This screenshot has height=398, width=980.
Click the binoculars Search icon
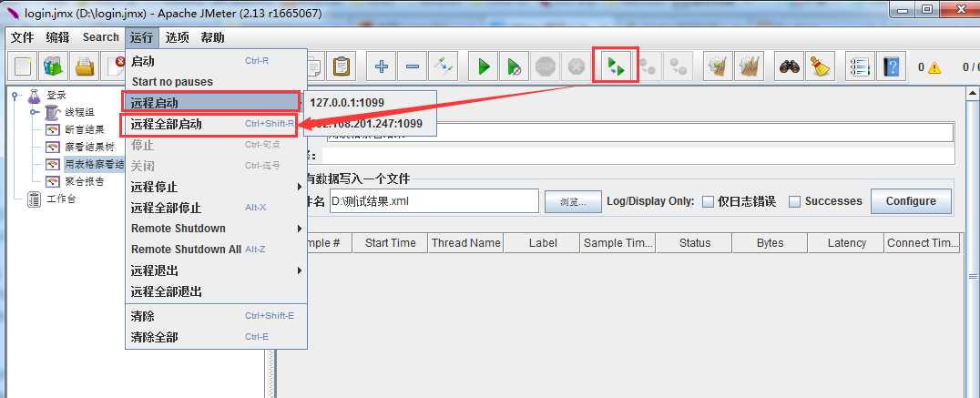tap(790, 66)
